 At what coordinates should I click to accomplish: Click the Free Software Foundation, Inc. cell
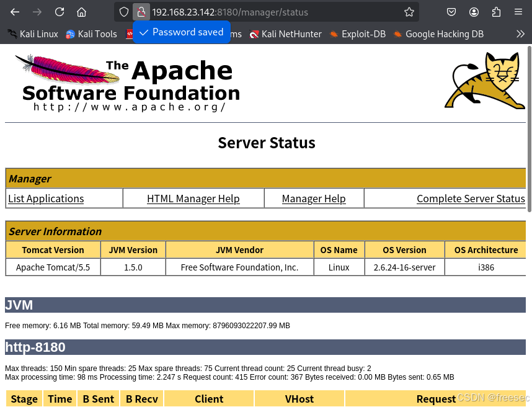(x=239, y=267)
